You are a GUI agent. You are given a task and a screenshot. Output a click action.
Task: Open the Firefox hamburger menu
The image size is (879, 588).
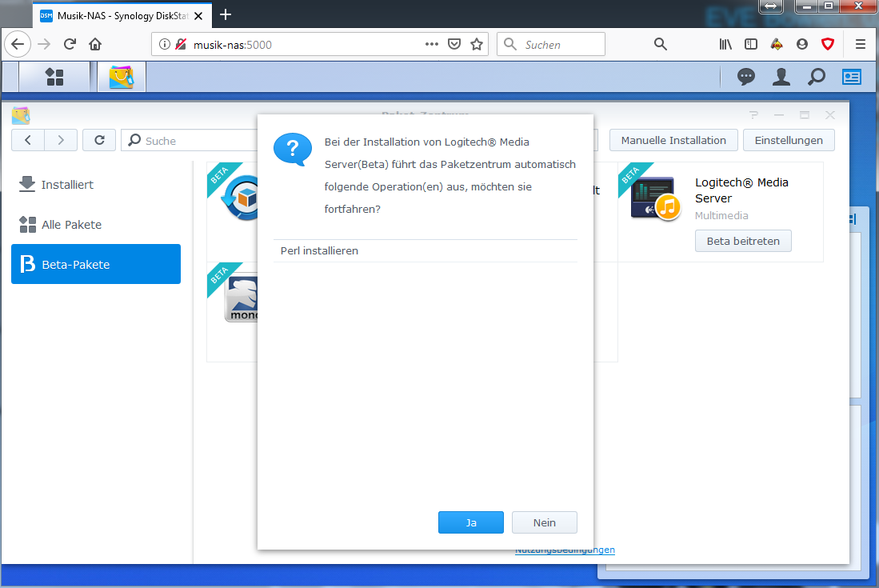861,44
